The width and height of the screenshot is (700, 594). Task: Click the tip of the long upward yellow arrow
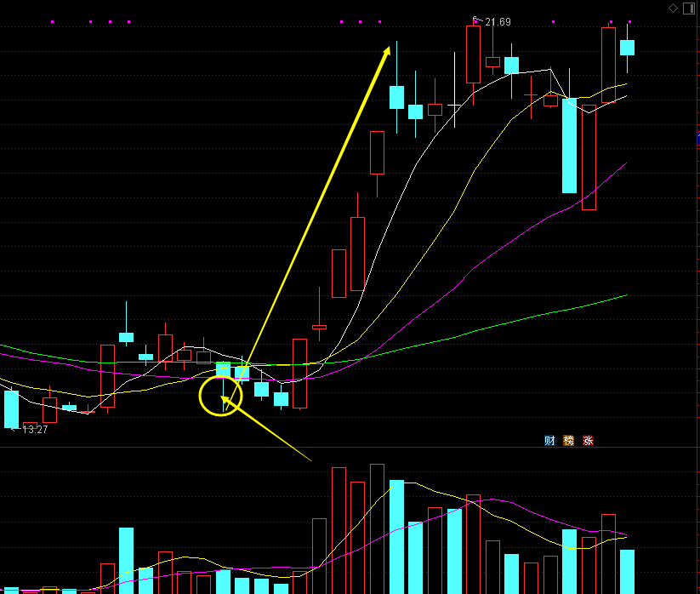pos(390,47)
